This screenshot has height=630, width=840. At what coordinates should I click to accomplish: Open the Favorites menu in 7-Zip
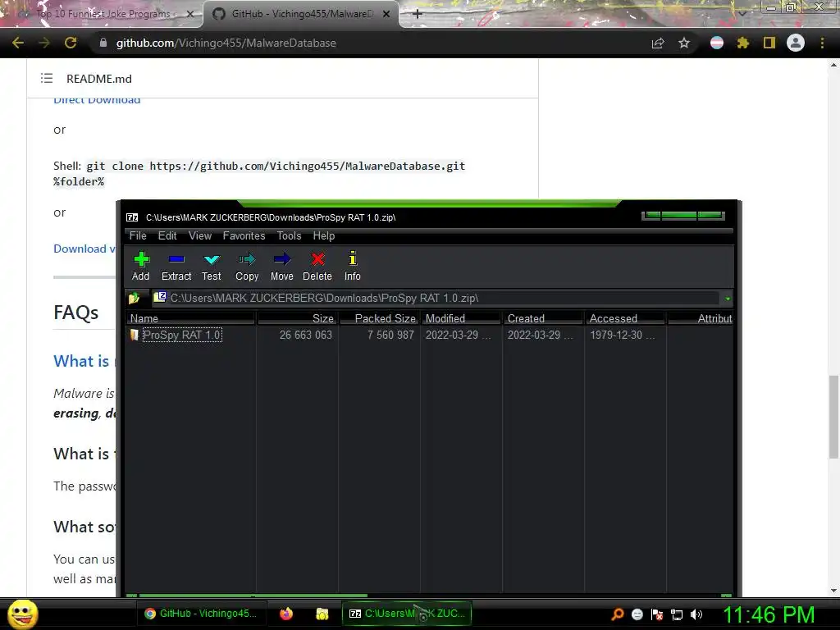coord(244,235)
